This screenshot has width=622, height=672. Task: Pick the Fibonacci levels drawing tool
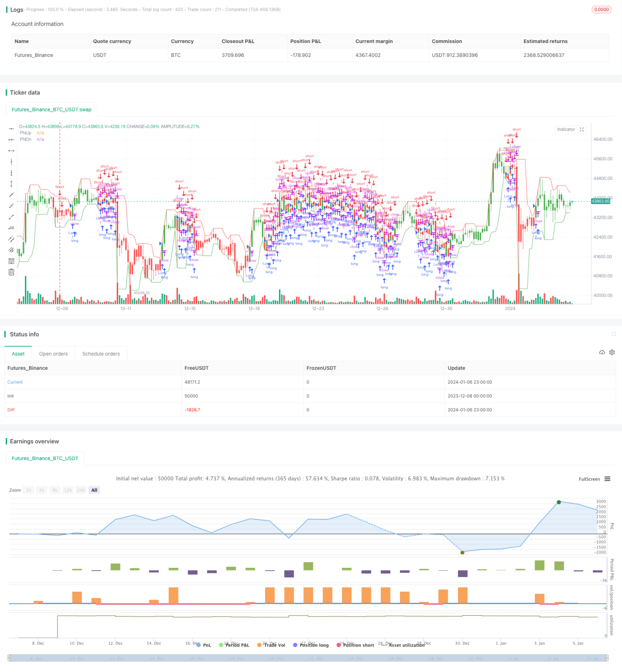point(11,261)
